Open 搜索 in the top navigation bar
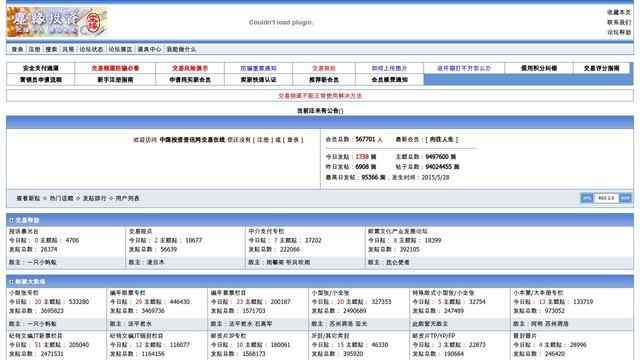The image size is (640, 360). [x=51, y=49]
